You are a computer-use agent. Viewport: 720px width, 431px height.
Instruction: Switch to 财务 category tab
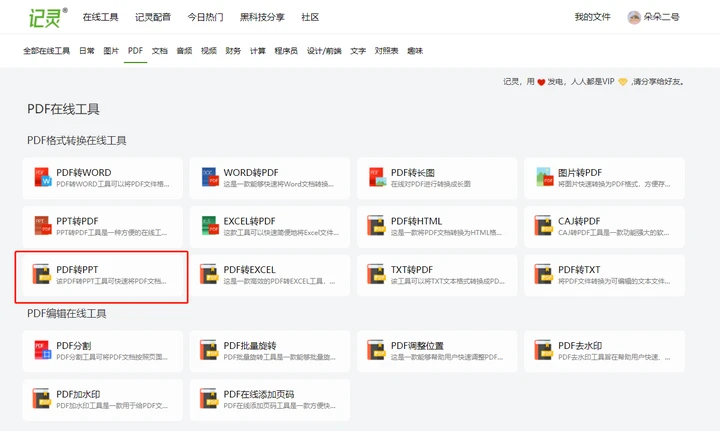point(233,51)
